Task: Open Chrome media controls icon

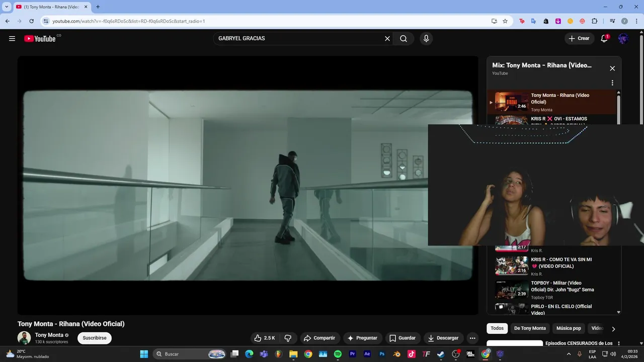Action: (612, 21)
